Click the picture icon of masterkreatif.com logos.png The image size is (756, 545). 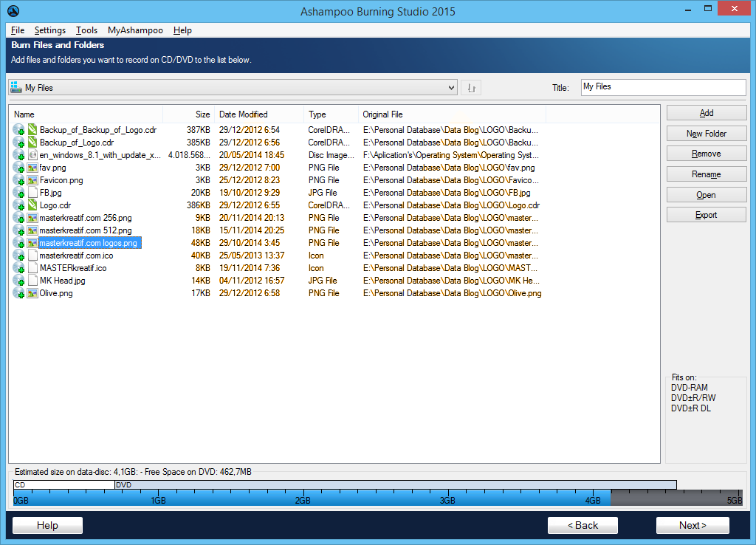[32, 243]
